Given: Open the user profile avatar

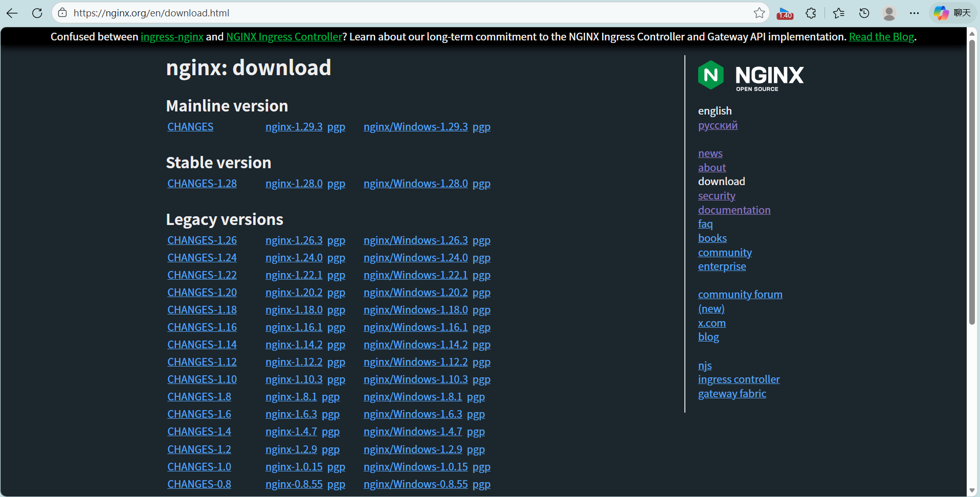Looking at the screenshot, I should coord(889,13).
